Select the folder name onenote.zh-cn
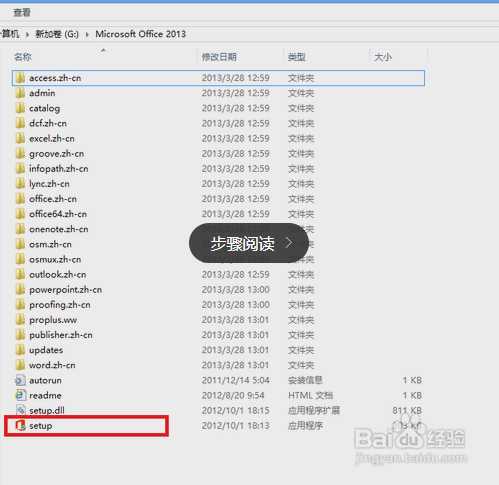Screen dimensions: 499x485 [59, 229]
